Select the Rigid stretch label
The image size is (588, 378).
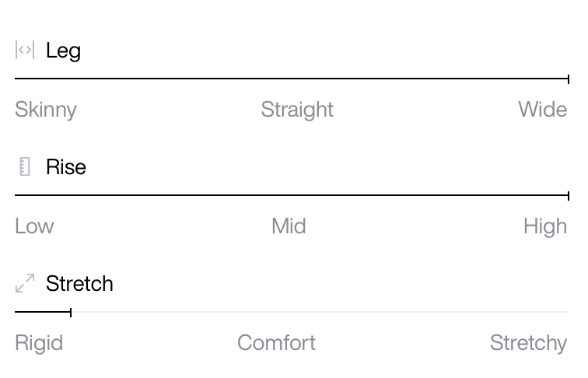pyautogui.click(x=39, y=343)
